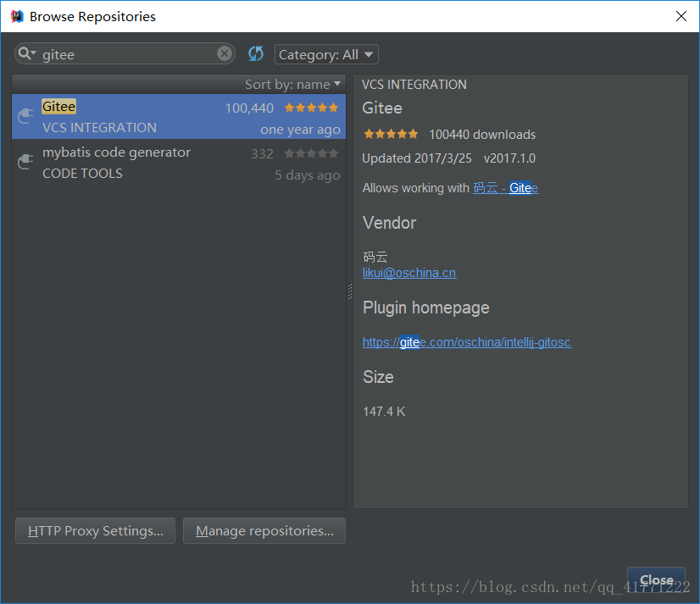Click the 'one year ago' text
Screen dimensions: 700x604
(x=301, y=130)
